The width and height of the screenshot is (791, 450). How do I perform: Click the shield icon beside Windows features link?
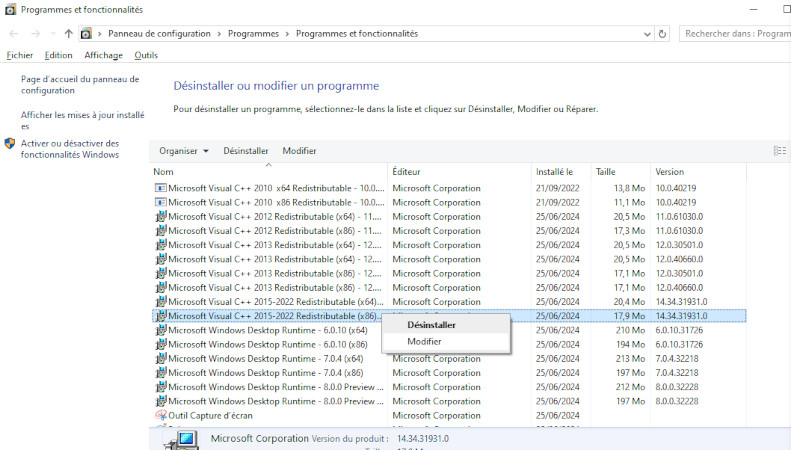10,143
